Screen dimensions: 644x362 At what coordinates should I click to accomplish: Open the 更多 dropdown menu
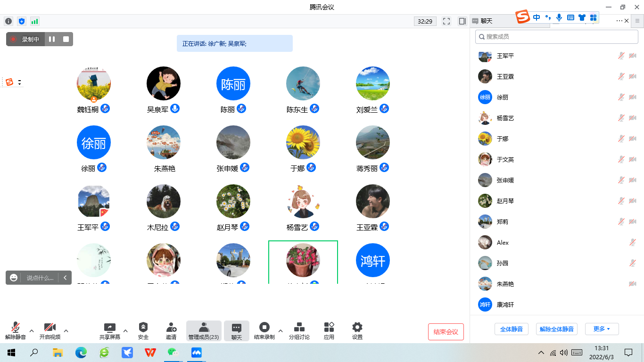(x=602, y=329)
